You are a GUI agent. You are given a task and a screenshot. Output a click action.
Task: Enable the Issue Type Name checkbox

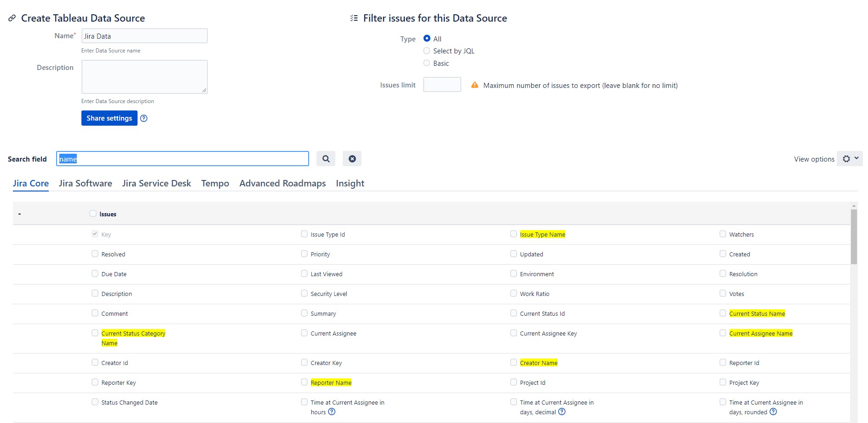pos(513,234)
